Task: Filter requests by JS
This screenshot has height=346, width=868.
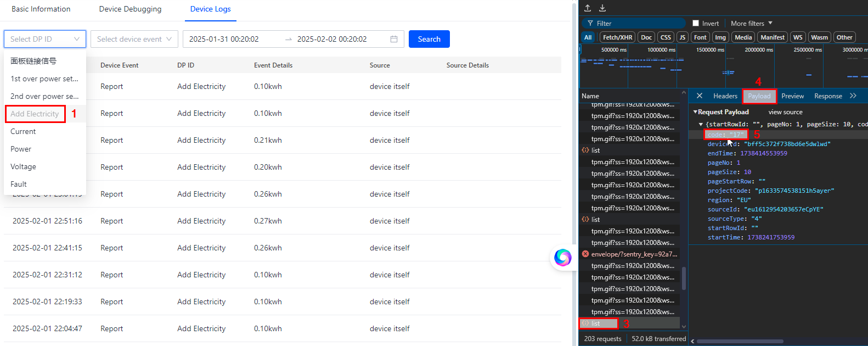Action: tap(683, 37)
